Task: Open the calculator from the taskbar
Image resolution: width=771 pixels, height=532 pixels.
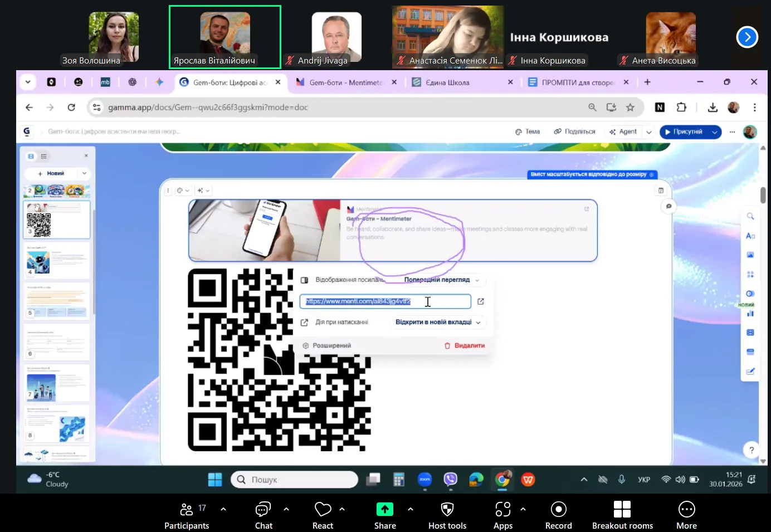Action: pos(398,480)
